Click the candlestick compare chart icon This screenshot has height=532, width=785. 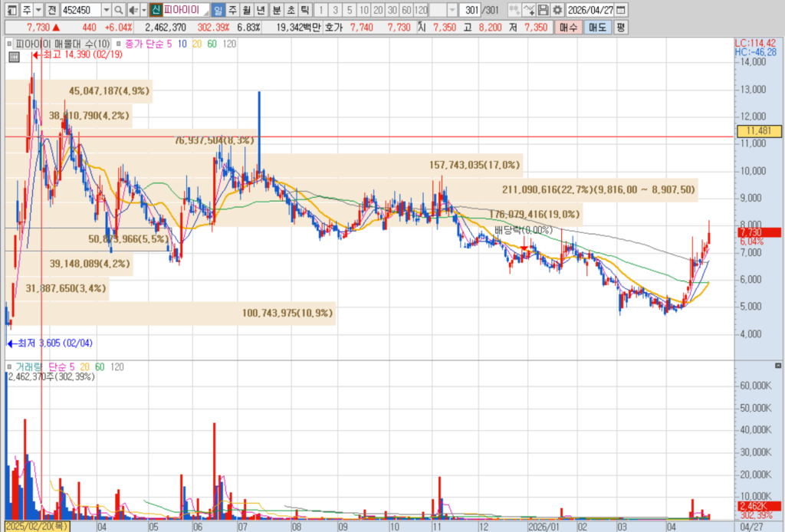coord(514,9)
